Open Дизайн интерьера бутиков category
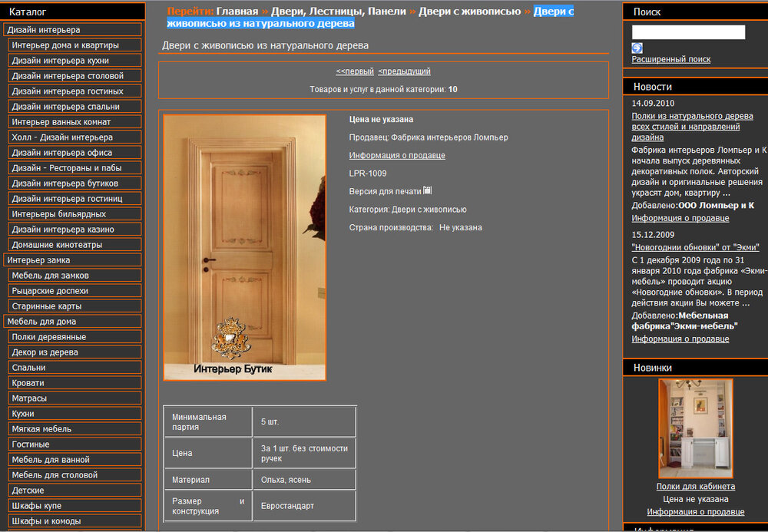The height and width of the screenshot is (532, 768). pyautogui.click(x=74, y=183)
